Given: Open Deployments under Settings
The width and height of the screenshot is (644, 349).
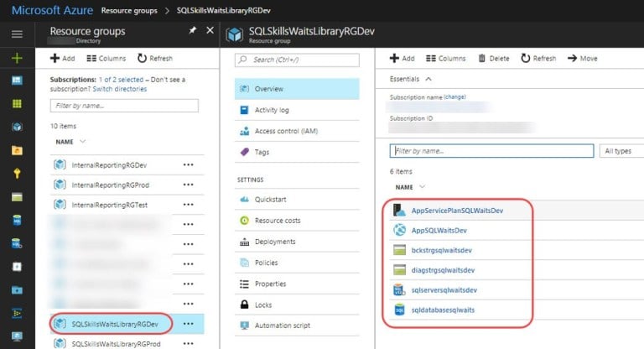Looking at the screenshot, I should pyautogui.click(x=297, y=242).
